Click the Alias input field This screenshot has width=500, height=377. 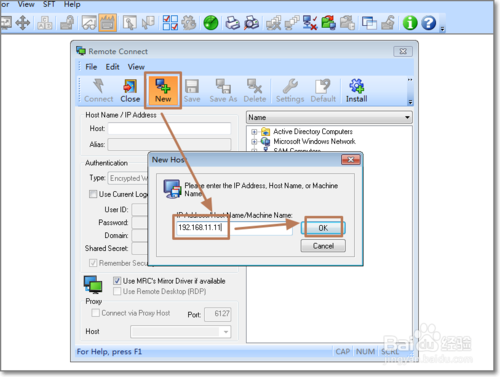point(169,144)
